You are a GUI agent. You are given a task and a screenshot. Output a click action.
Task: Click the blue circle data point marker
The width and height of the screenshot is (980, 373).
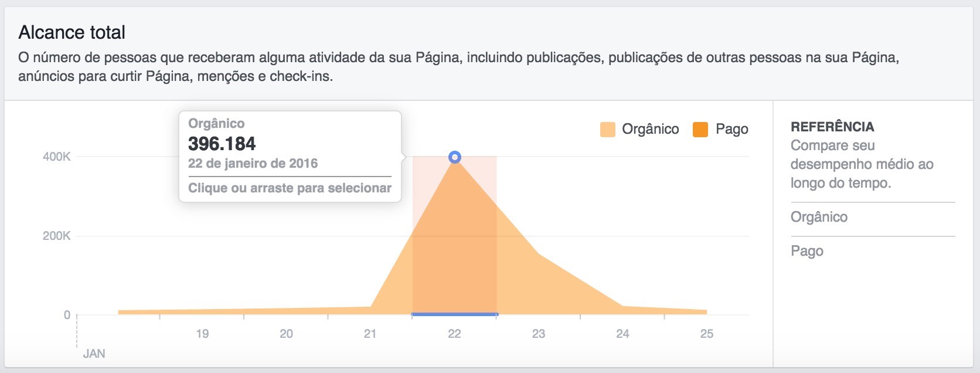pos(455,157)
